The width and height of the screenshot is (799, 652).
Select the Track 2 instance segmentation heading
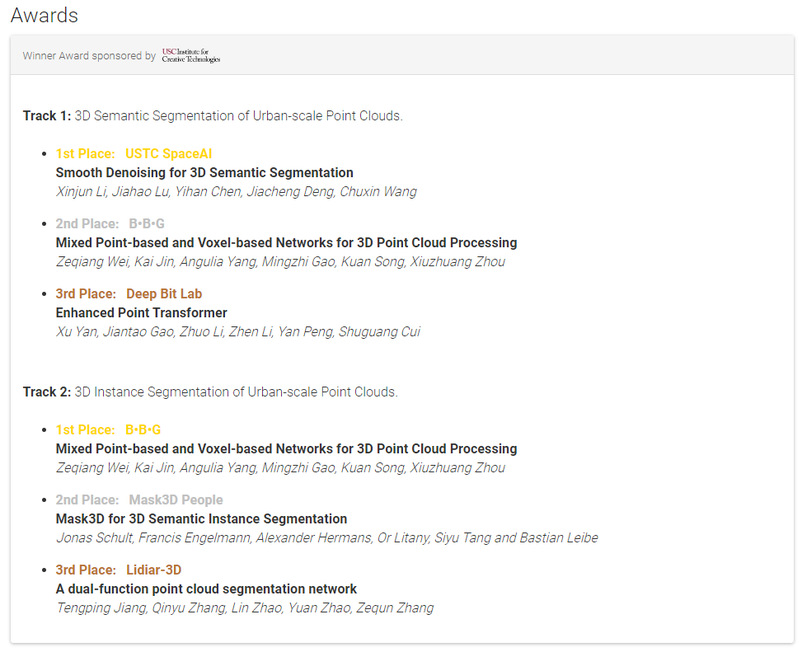coord(210,392)
